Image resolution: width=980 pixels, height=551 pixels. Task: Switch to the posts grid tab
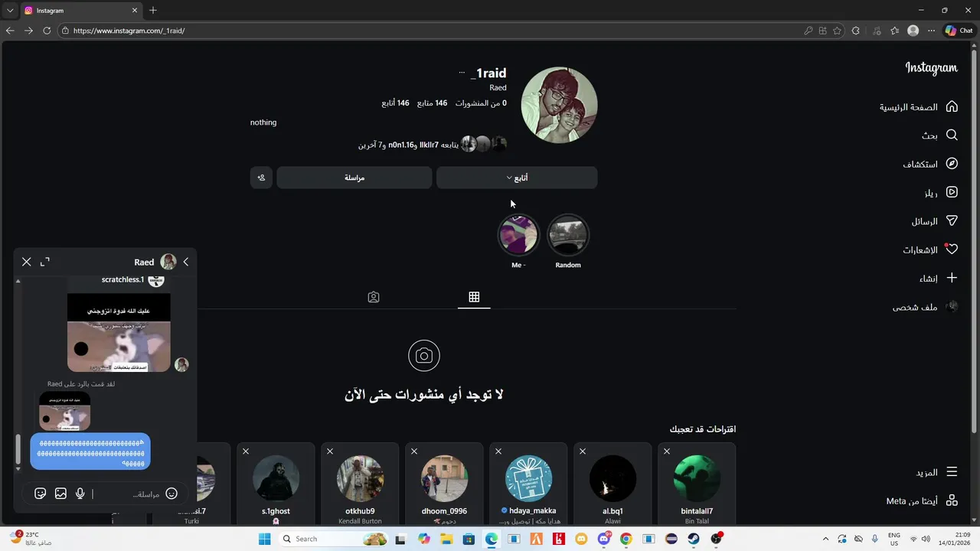click(474, 297)
